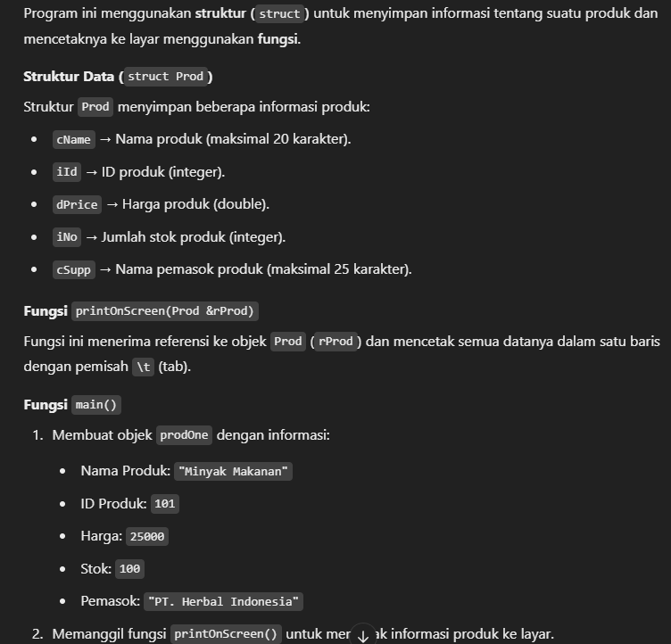Click the "struct Prod" code in heading

165,76
